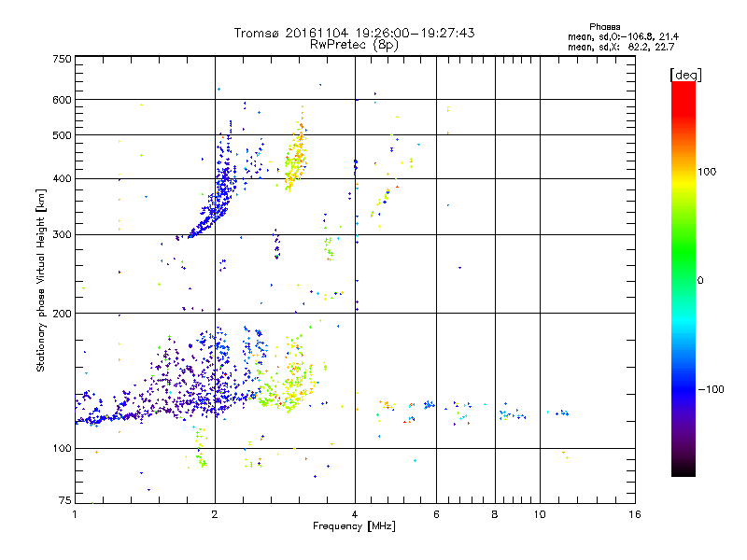Click the black bottom of the colorbar
The width and height of the screenshot is (747, 560).
[684, 469]
